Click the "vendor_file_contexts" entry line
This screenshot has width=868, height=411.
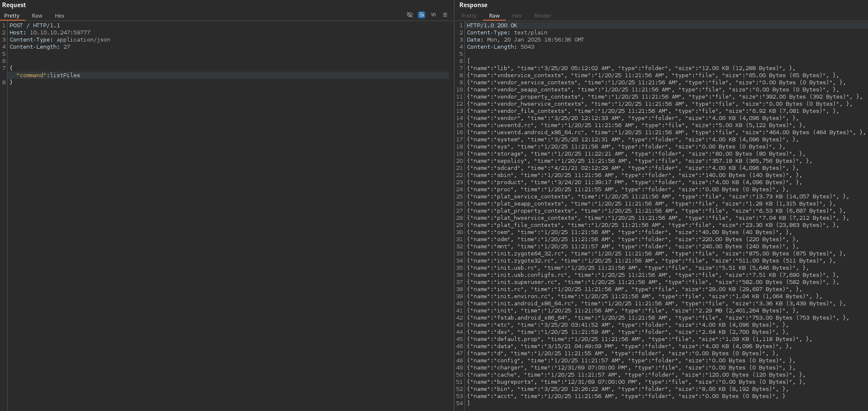[x=653, y=111]
